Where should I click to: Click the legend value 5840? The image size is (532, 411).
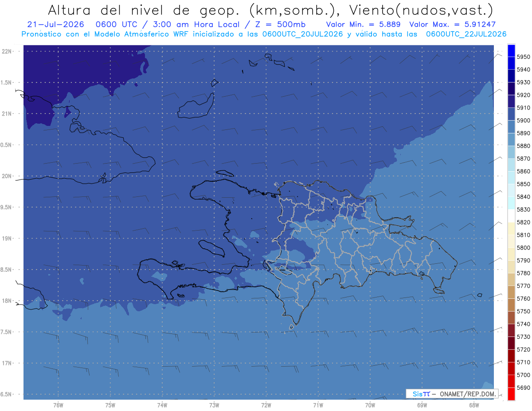[524, 197]
